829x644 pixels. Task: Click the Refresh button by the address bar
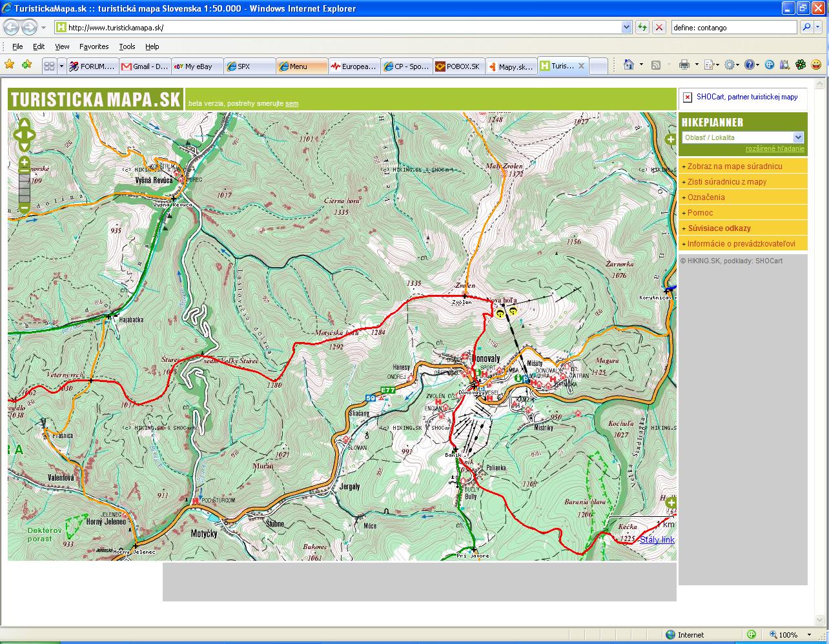coord(642,27)
